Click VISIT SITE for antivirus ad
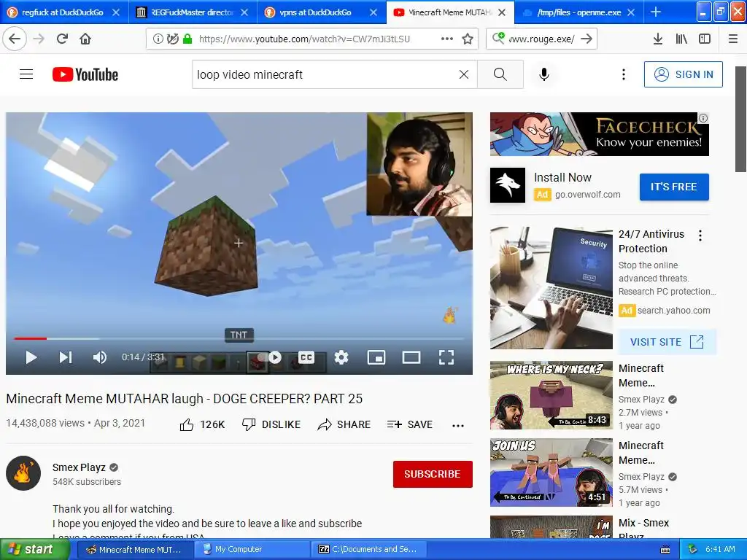Viewport: 747px width, 560px height. 667,342
